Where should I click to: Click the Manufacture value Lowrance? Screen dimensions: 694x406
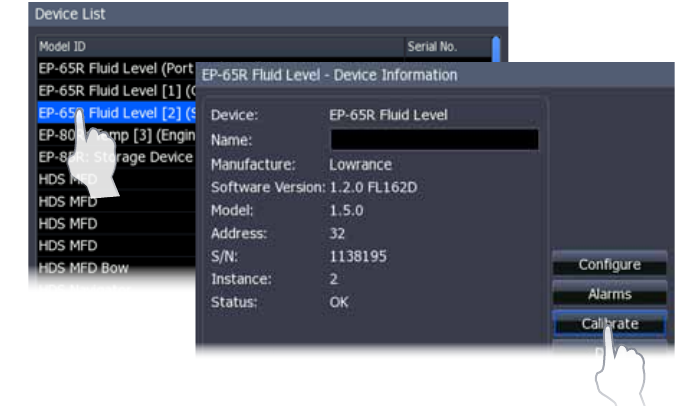[x=360, y=165]
